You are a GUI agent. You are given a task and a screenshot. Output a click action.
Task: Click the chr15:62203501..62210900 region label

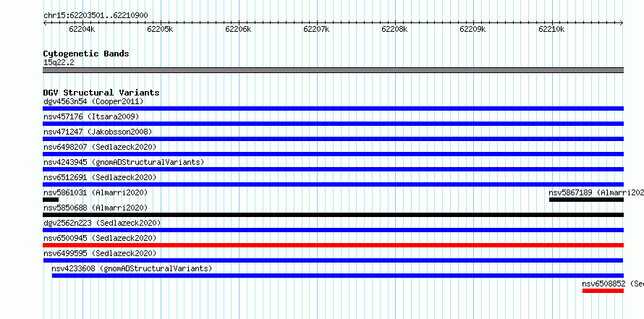pos(96,16)
